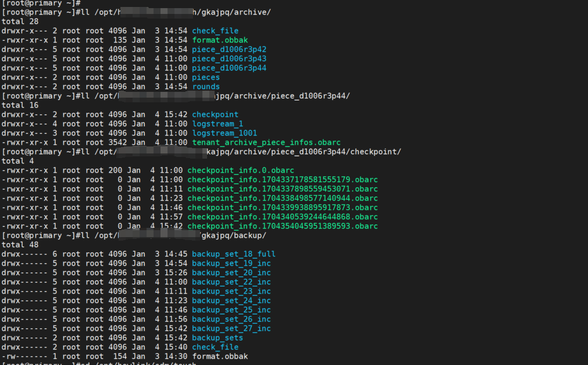Click the logstream_1001 directory name
Screen dimensions: 588x365
click(224, 133)
